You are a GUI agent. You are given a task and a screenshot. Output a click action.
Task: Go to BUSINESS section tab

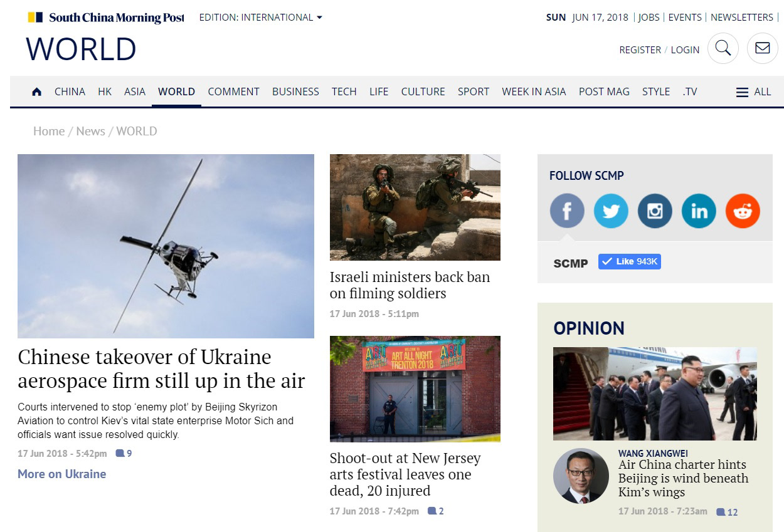[295, 91]
